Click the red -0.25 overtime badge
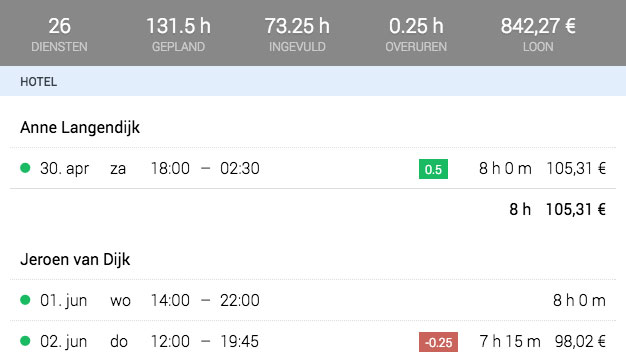 pos(438,342)
